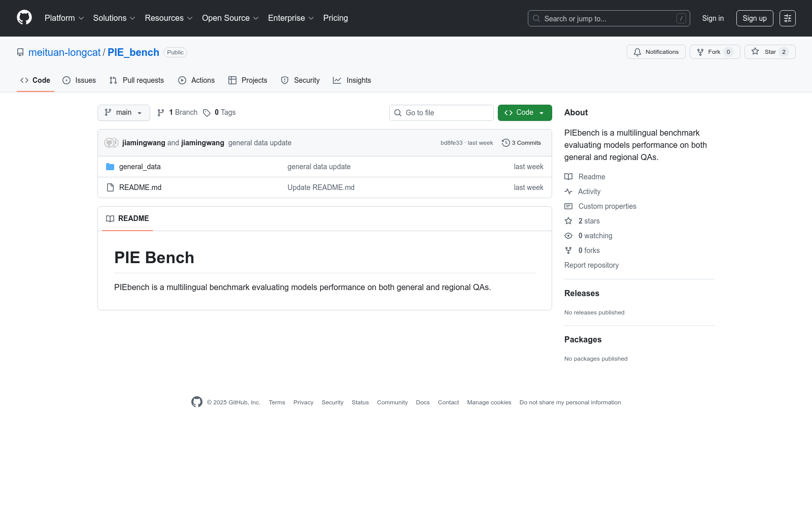Image resolution: width=812 pixels, height=508 pixels.
Task: View the 1 Branch list
Action: click(177, 113)
